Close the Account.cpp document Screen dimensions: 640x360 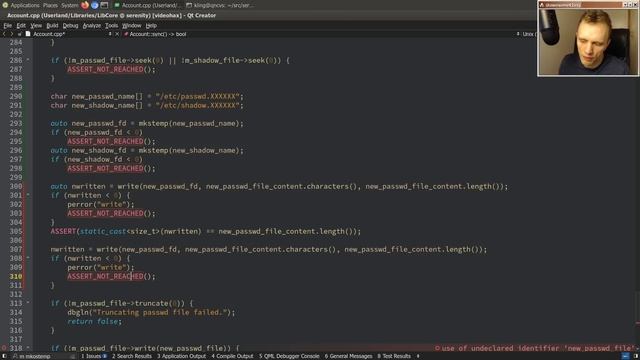click(x=117, y=34)
